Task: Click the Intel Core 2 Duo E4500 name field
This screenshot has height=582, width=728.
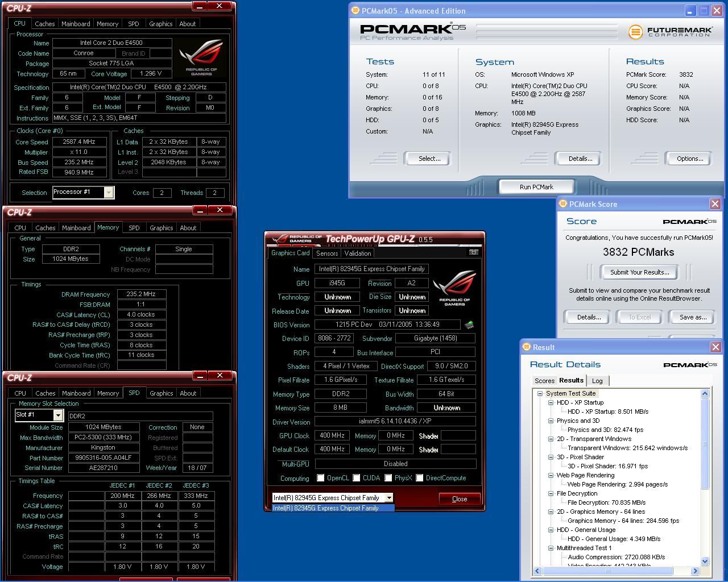Action: 111,43
